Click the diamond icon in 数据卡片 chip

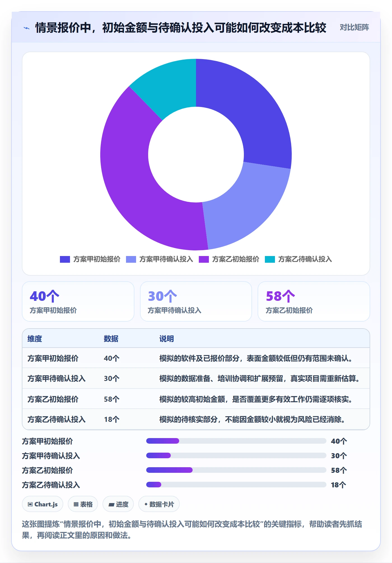(x=146, y=504)
